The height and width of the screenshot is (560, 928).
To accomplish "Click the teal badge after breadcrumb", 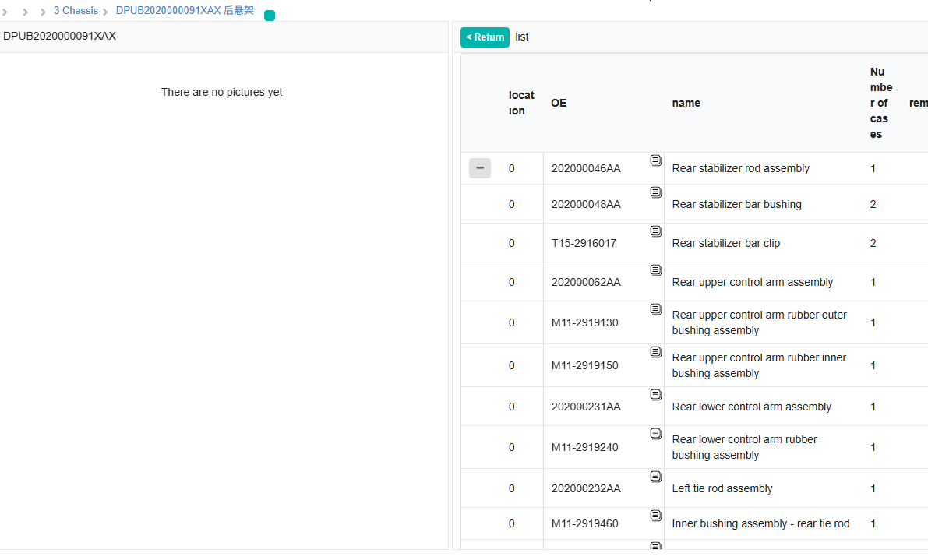I will click(270, 16).
